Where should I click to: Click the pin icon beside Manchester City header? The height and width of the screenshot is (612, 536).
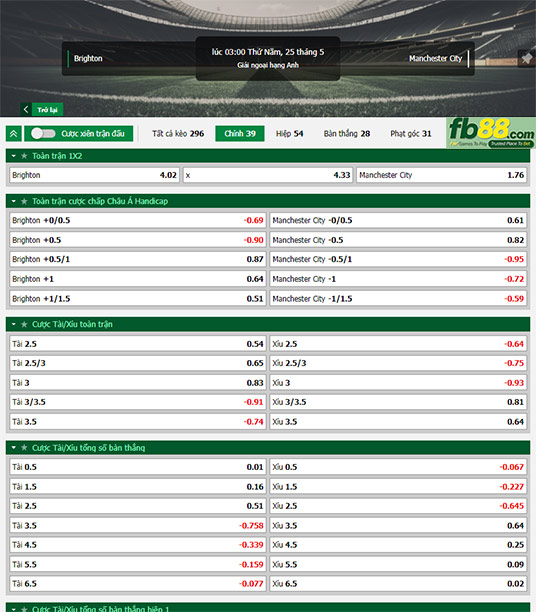click(x=527, y=59)
